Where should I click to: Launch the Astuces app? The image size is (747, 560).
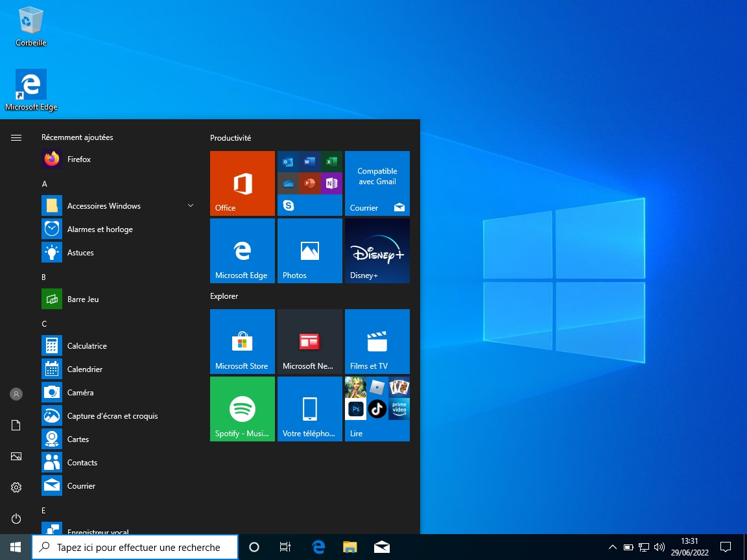pos(118,252)
